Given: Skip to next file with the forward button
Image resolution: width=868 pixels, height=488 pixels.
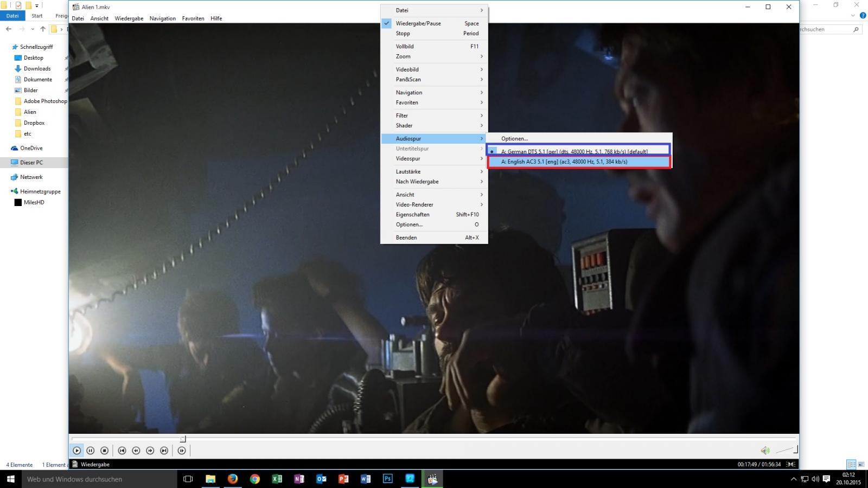Looking at the screenshot, I should tap(164, 451).
